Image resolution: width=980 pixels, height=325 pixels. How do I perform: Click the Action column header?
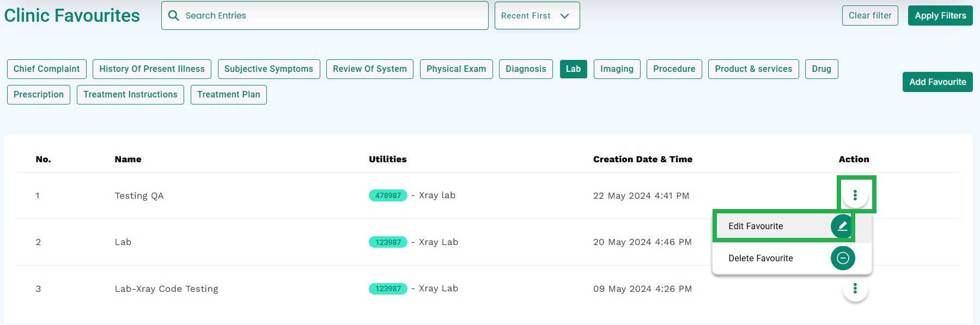pos(854,160)
